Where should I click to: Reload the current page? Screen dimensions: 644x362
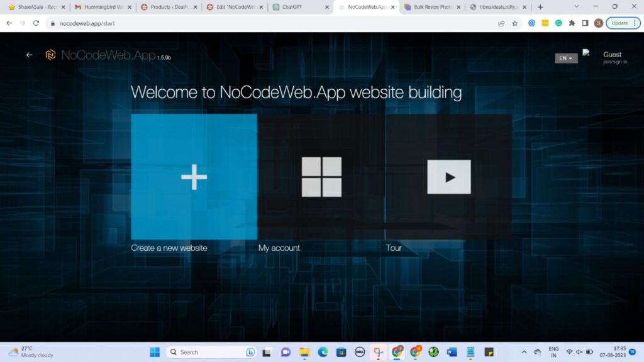click(36, 23)
